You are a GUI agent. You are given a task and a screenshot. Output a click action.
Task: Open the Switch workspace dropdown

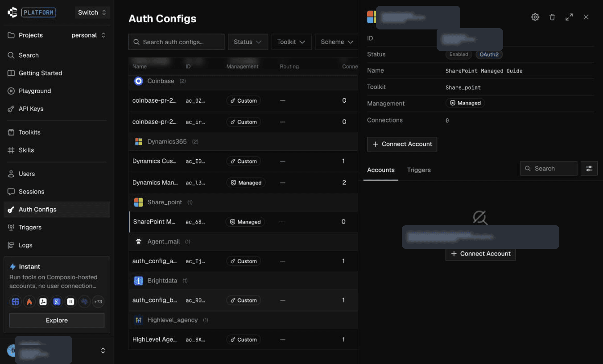pyautogui.click(x=92, y=12)
